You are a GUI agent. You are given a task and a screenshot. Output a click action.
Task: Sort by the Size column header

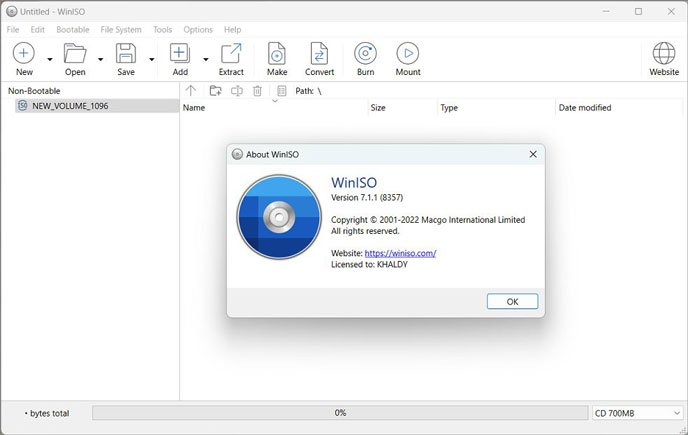403,108
